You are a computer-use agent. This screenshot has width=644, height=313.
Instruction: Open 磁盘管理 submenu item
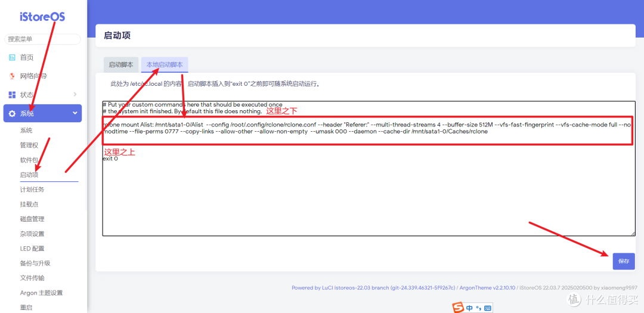click(32, 219)
